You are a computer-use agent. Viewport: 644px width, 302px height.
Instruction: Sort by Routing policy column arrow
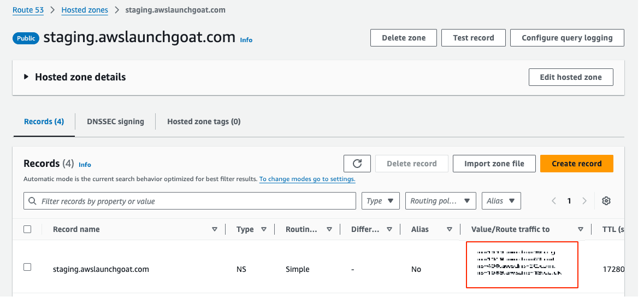(329, 230)
